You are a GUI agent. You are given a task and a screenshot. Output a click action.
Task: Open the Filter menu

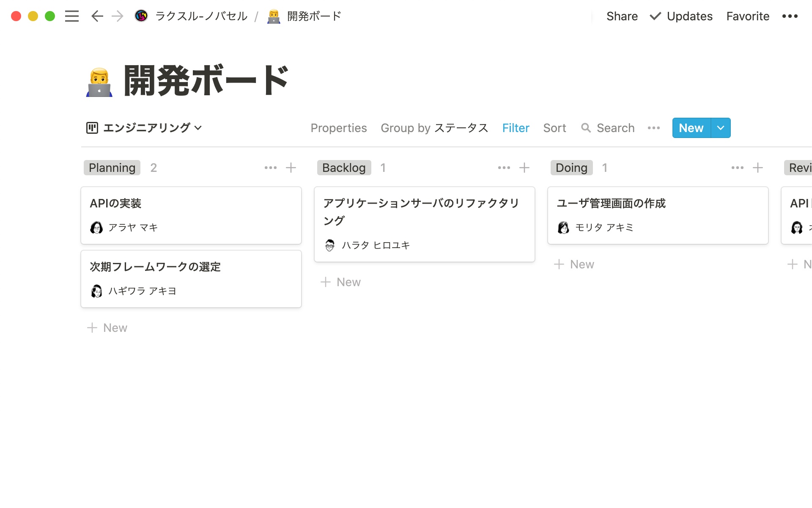516,128
